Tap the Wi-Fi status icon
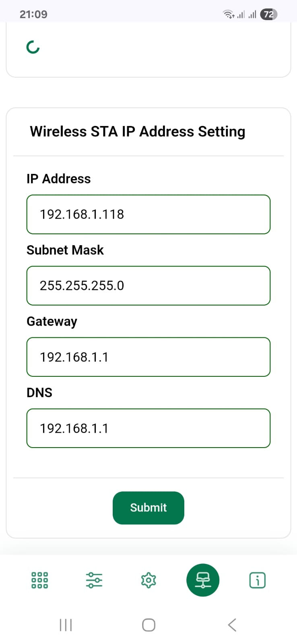This screenshot has height=644, width=297. pyautogui.click(x=229, y=14)
